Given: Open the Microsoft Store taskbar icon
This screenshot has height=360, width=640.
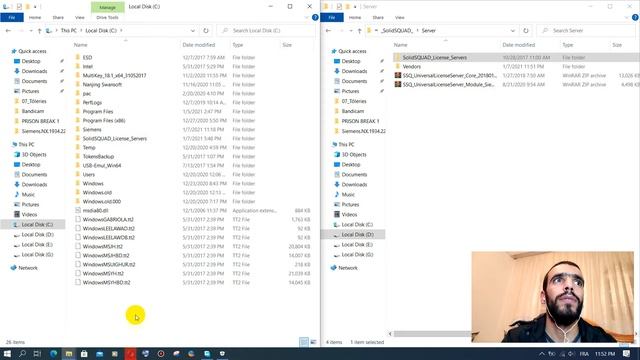Looking at the screenshot, I should tap(84, 354).
